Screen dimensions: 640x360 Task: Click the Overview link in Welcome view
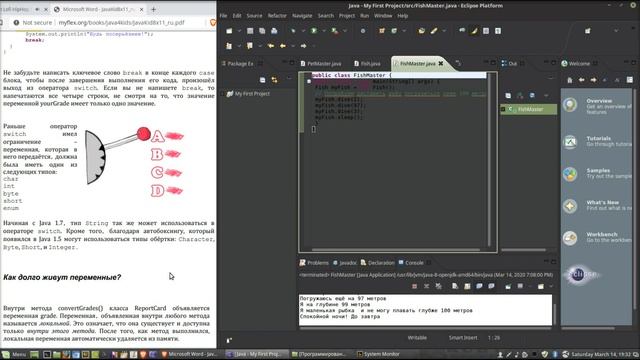pyautogui.click(x=599, y=101)
